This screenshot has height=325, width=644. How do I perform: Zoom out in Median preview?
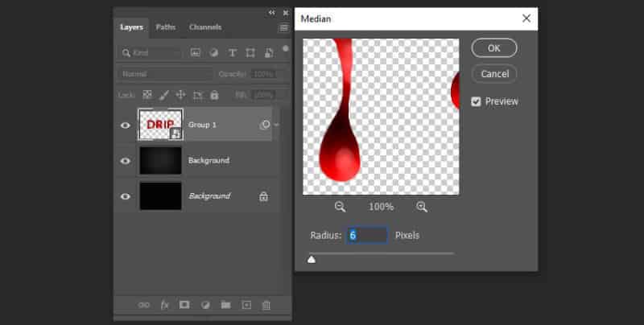[x=340, y=207]
